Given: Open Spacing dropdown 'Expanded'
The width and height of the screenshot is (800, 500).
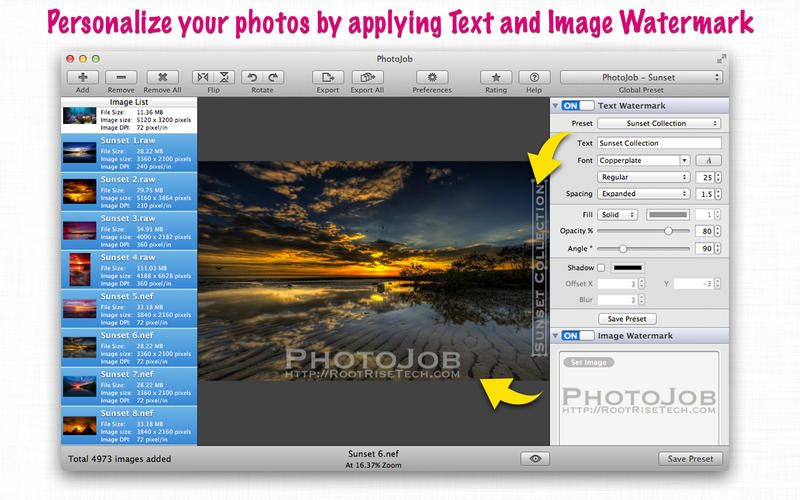Looking at the screenshot, I should 643,194.
